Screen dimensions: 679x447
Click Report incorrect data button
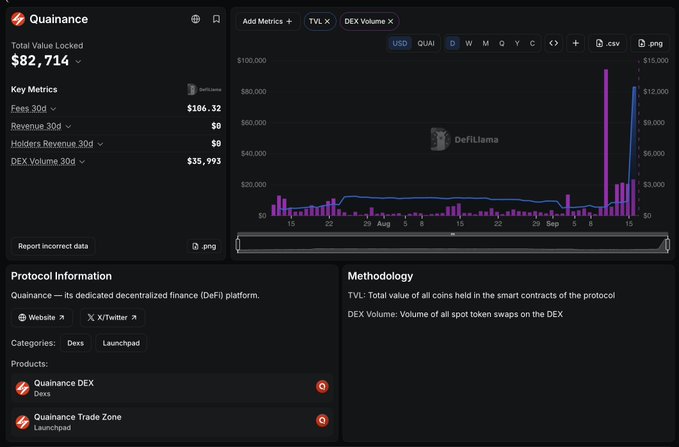point(53,246)
